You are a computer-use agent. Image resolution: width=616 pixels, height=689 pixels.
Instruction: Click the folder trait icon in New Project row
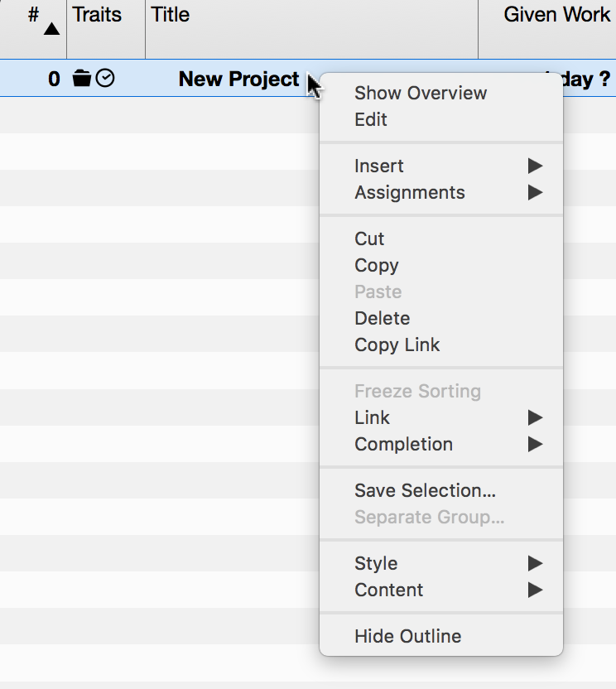(x=82, y=78)
